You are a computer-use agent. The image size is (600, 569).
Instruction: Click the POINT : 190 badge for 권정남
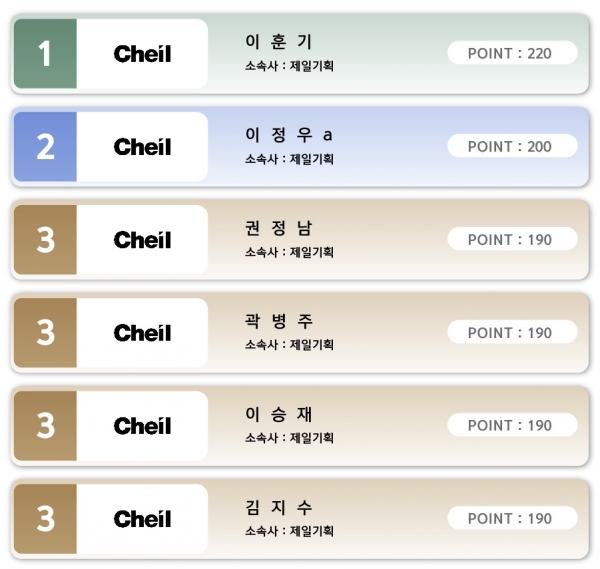click(512, 239)
